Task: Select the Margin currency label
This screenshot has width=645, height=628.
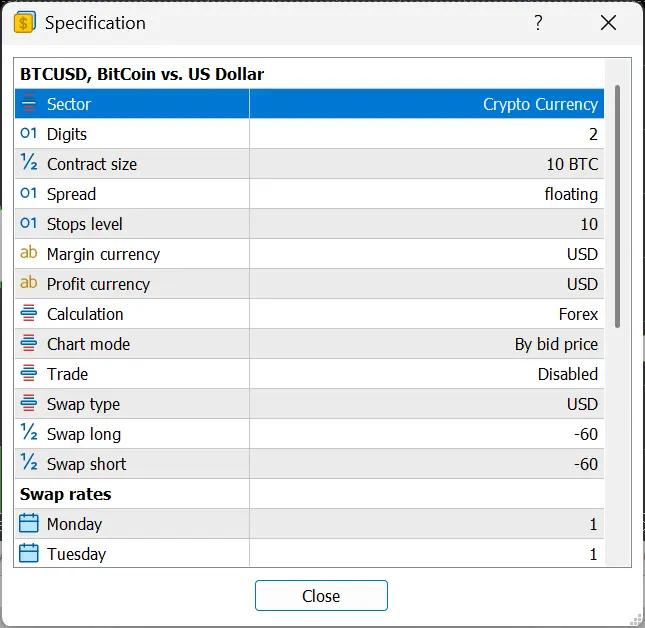Action: (x=103, y=255)
